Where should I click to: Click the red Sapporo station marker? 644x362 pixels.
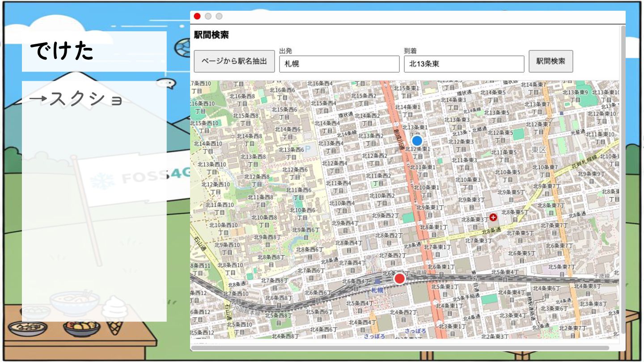click(x=399, y=278)
